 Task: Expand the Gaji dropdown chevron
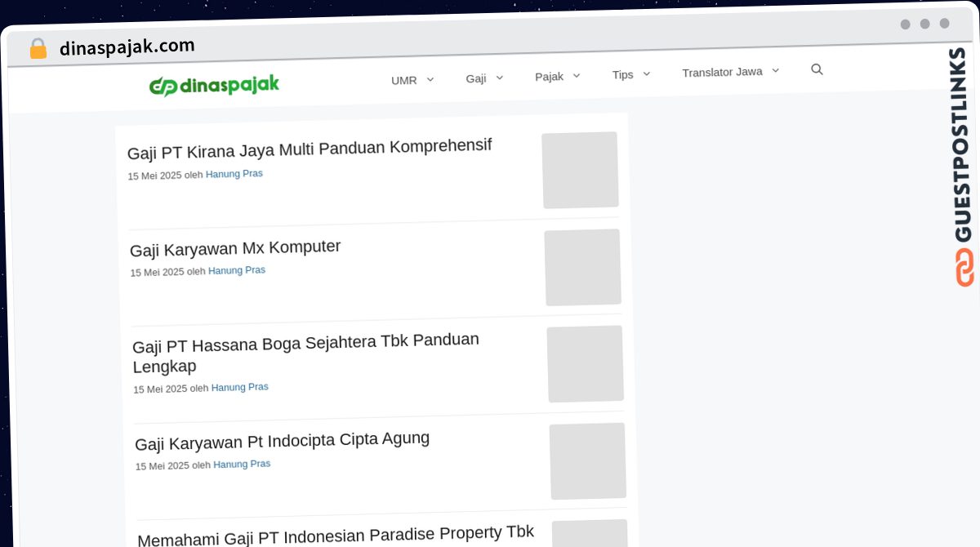[501, 78]
